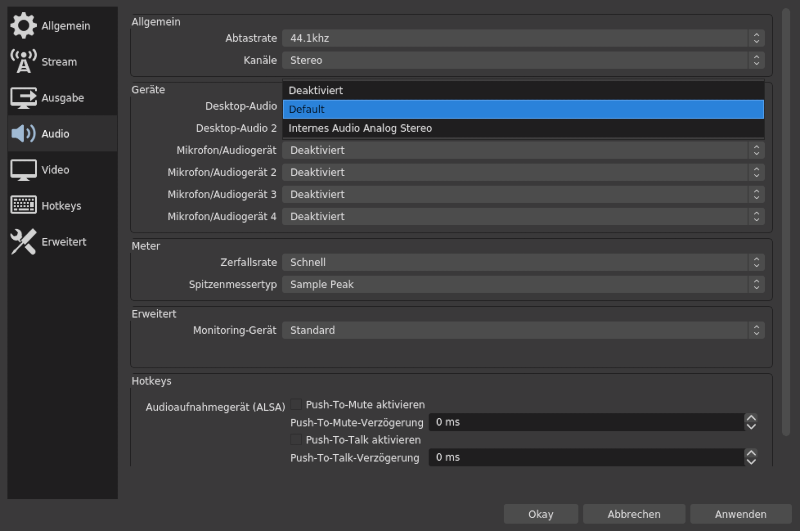
Task: Expand Monitoring-Gerät Standard dropdown
Action: tap(523, 330)
